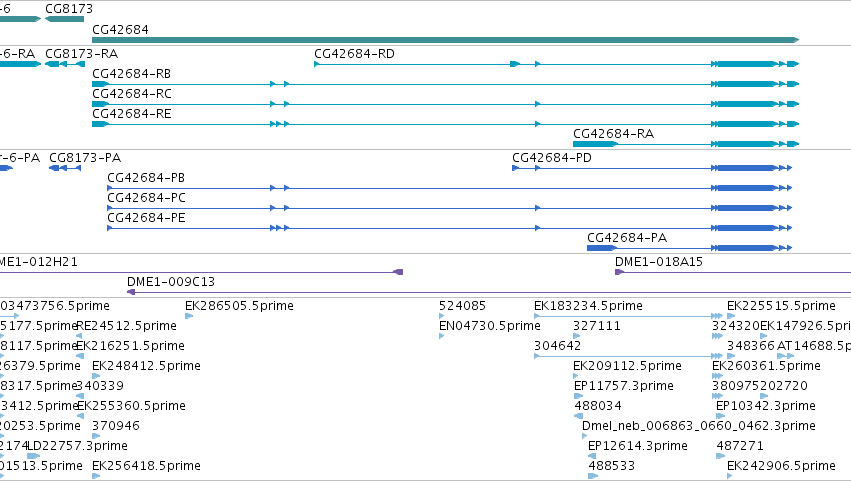
Task: Click the 488034 feature label
Action: click(x=598, y=406)
